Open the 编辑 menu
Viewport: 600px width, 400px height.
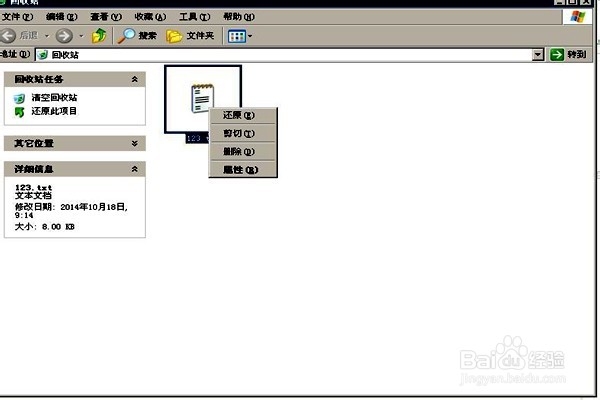point(61,17)
